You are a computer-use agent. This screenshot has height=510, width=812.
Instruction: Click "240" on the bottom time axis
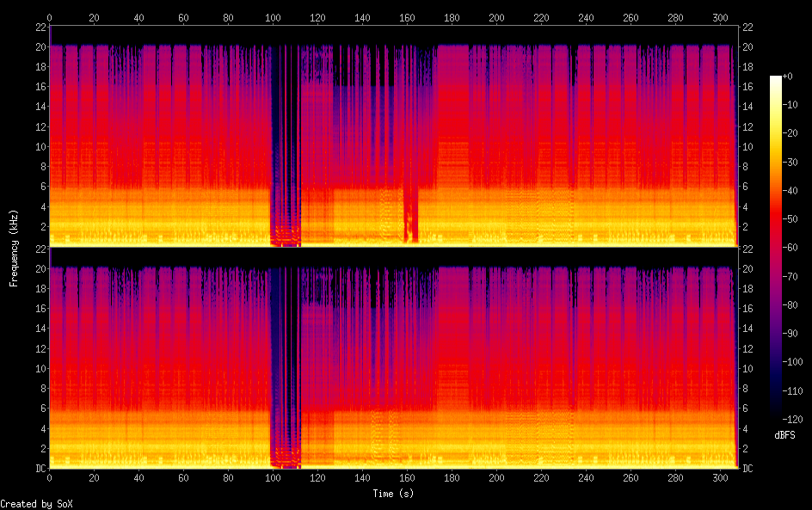[586, 478]
